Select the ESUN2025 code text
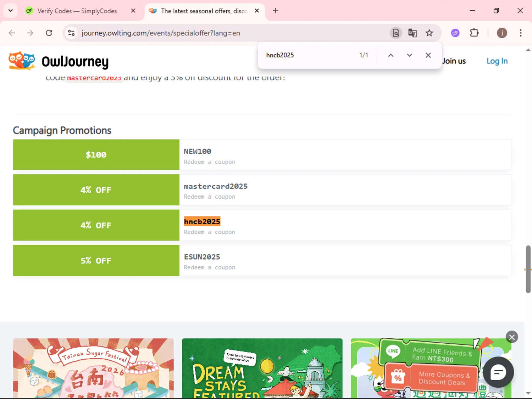Viewport: 532px width, 399px height. pyautogui.click(x=202, y=257)
